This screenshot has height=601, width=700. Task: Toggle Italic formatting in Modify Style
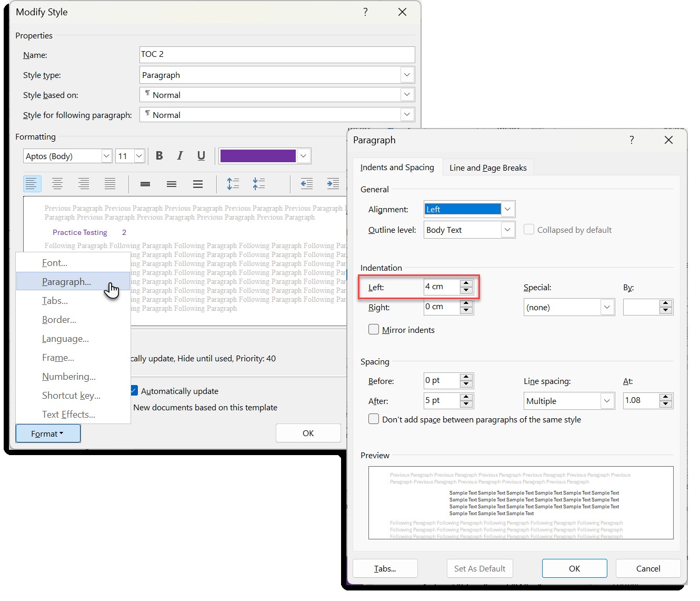(180, 156)
